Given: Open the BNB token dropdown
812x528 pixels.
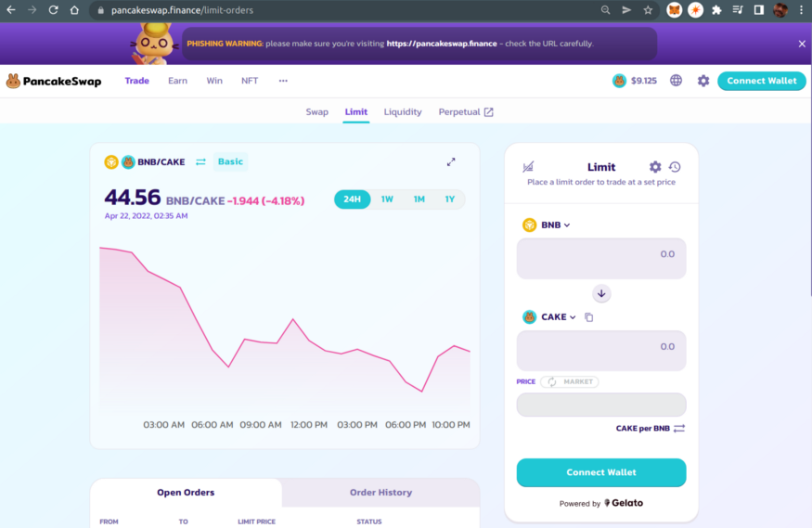Looking at the screenshot, I should click(547, 225).
